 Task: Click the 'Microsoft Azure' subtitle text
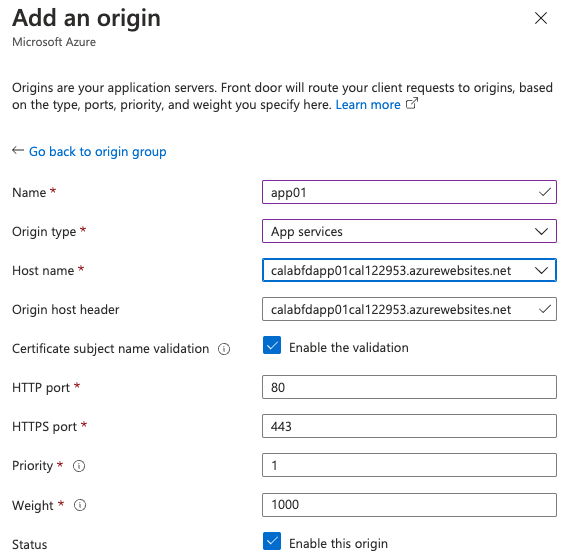point(54,42)
